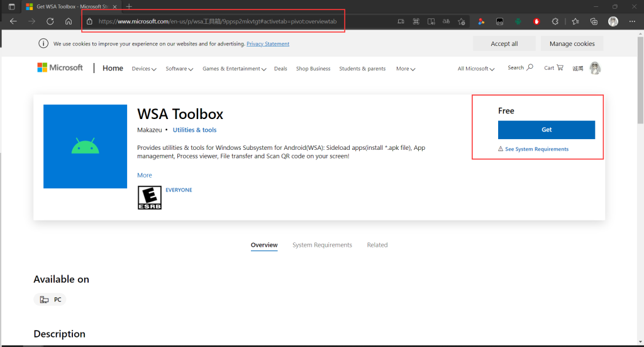
Task: Accept all cookies
Action: coord(504,44)
